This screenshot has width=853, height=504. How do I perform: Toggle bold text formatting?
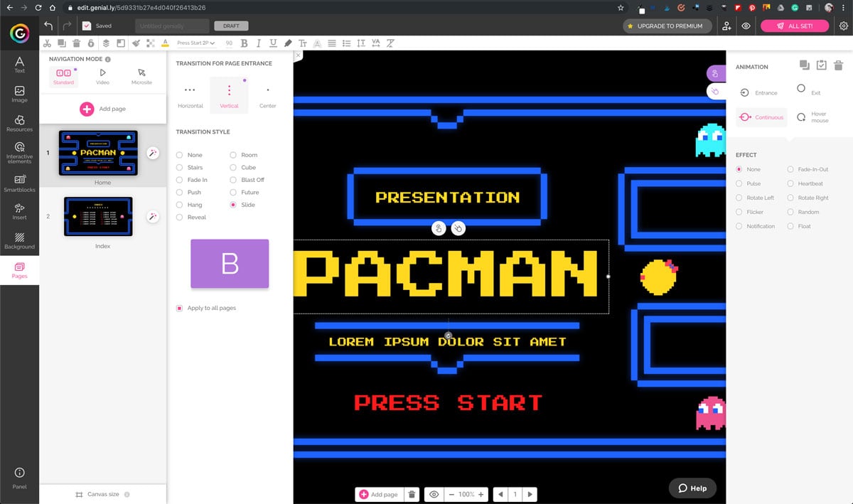(245, 43)
